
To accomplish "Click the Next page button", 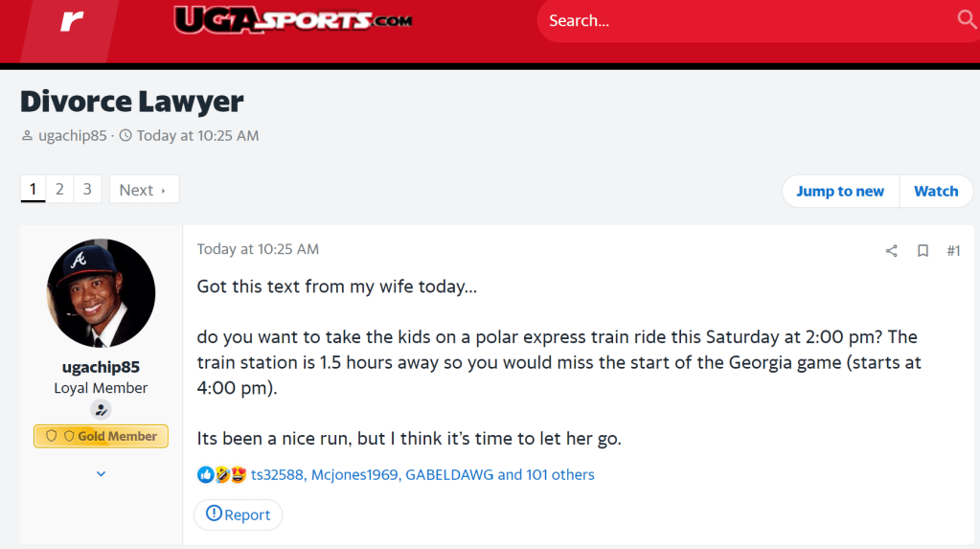I will coord(143,190).
